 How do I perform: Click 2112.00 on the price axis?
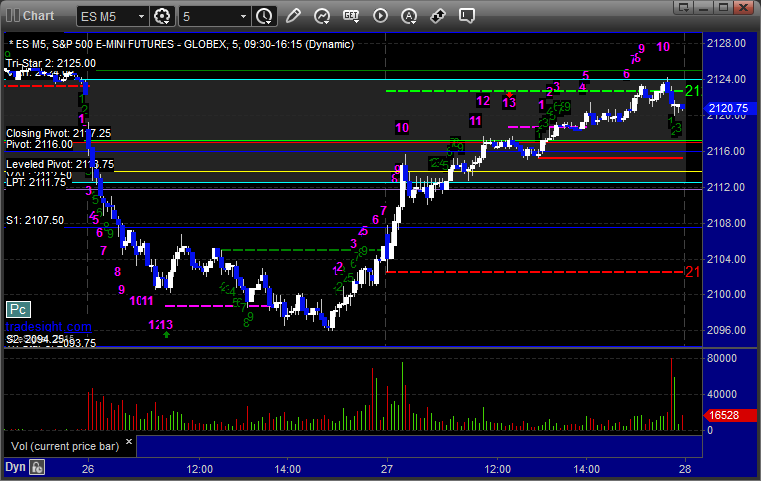pyautogui.click(x=727, y=187)
